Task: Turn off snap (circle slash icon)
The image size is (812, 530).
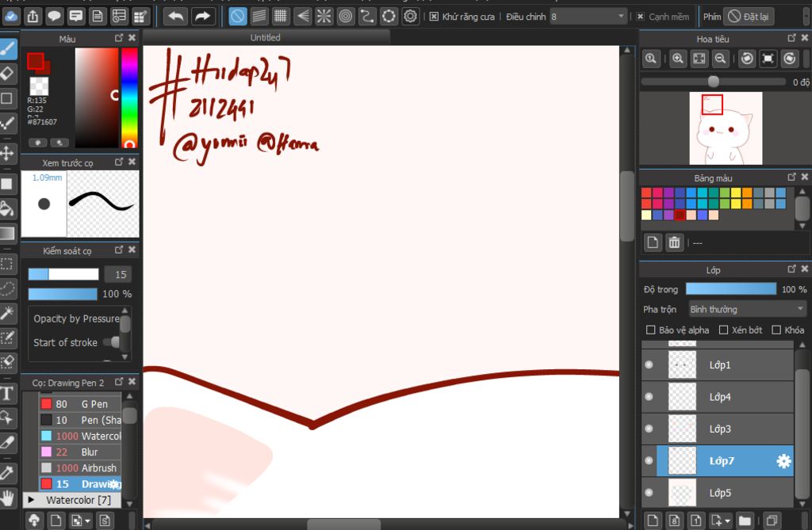Action: click(x=238, y=17)
